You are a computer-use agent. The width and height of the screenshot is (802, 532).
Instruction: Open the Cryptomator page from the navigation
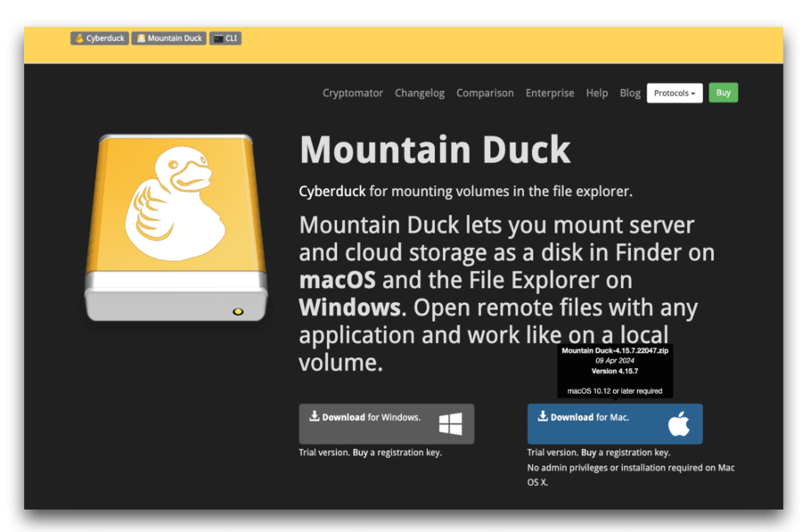tap(353, 93)
